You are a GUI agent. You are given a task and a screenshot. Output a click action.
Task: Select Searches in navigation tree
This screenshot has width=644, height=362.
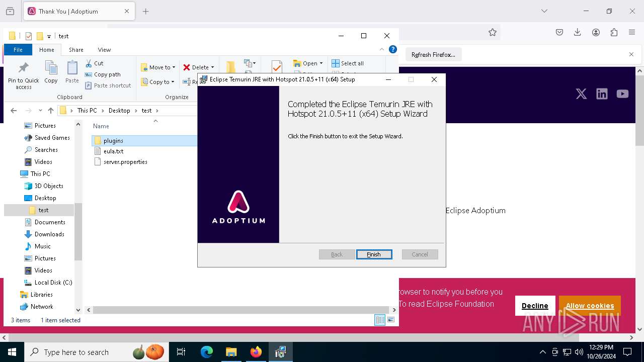[46, 150]
